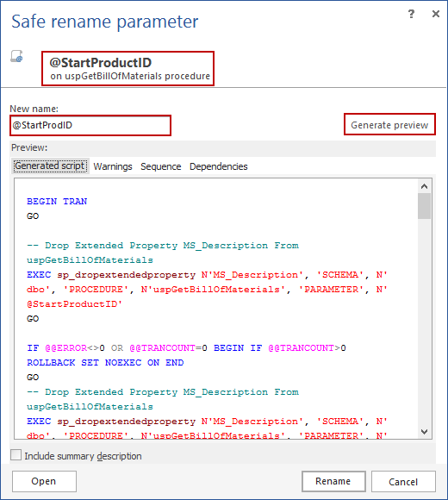Image resolution: width=448 pixels, height=500 pixels.
Task: Click the Rename button
Action: [333, 481]
